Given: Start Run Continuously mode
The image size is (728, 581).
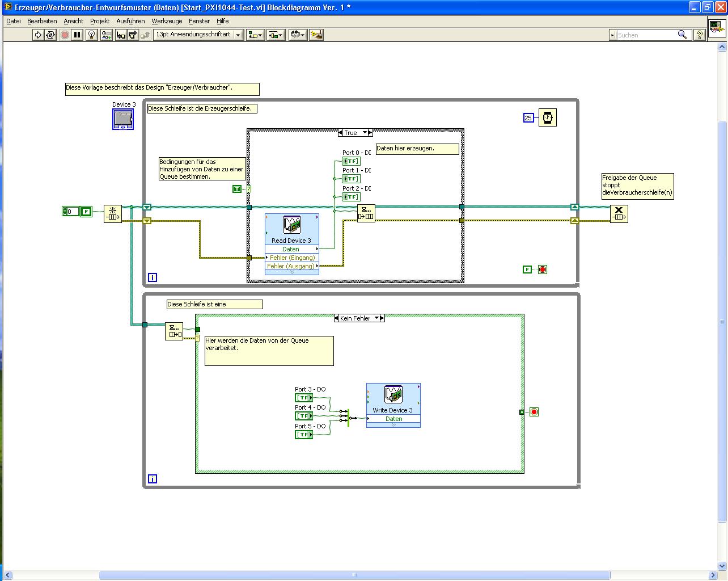Looking at the screenshot, I should click(x=50, y=35).
